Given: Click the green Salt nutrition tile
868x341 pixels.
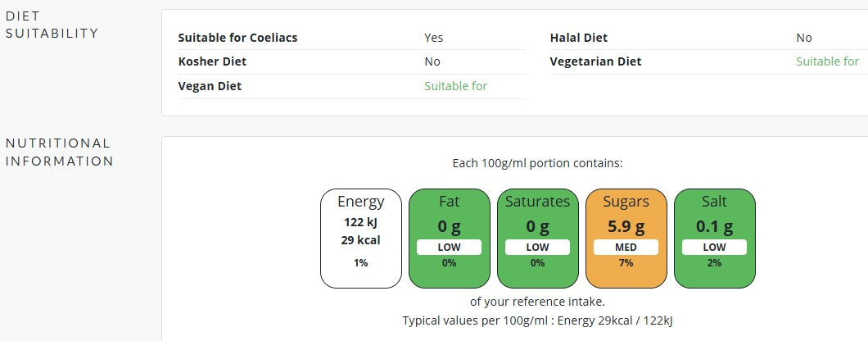Looking at the screenshot, I should point(714,239).
